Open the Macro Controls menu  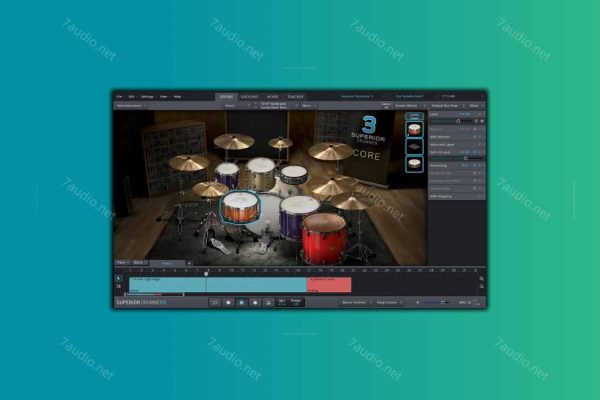click(x=357, y=302)
